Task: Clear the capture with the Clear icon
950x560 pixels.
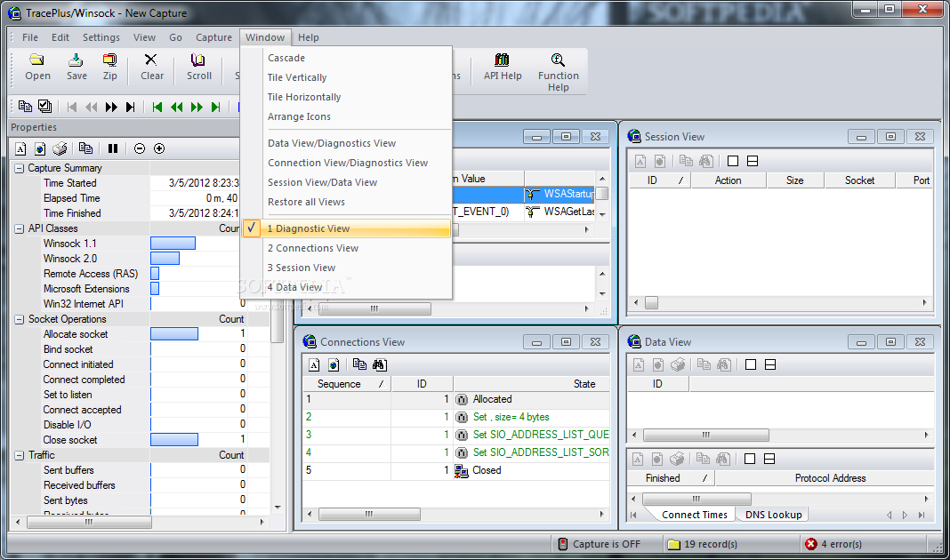Action: [151, 67]
